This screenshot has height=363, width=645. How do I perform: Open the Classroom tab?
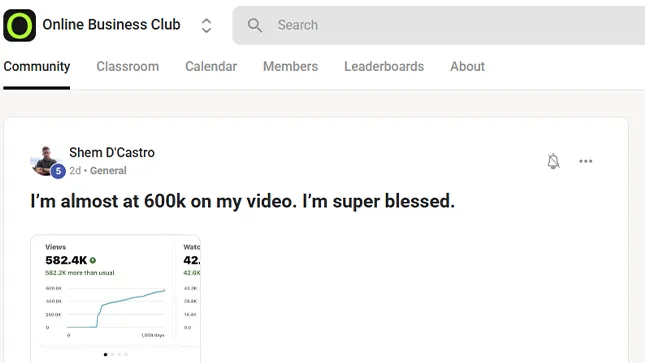coord(128,66)
